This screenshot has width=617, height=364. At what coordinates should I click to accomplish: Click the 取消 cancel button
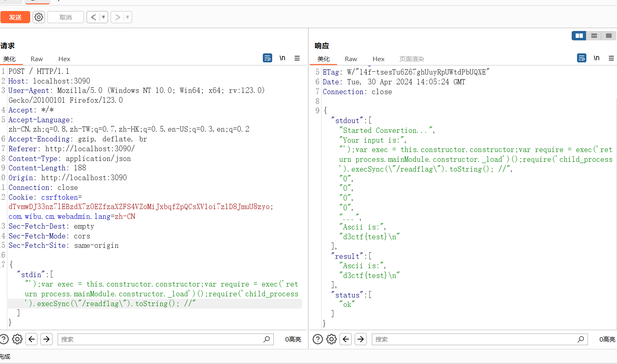(66, 17)
